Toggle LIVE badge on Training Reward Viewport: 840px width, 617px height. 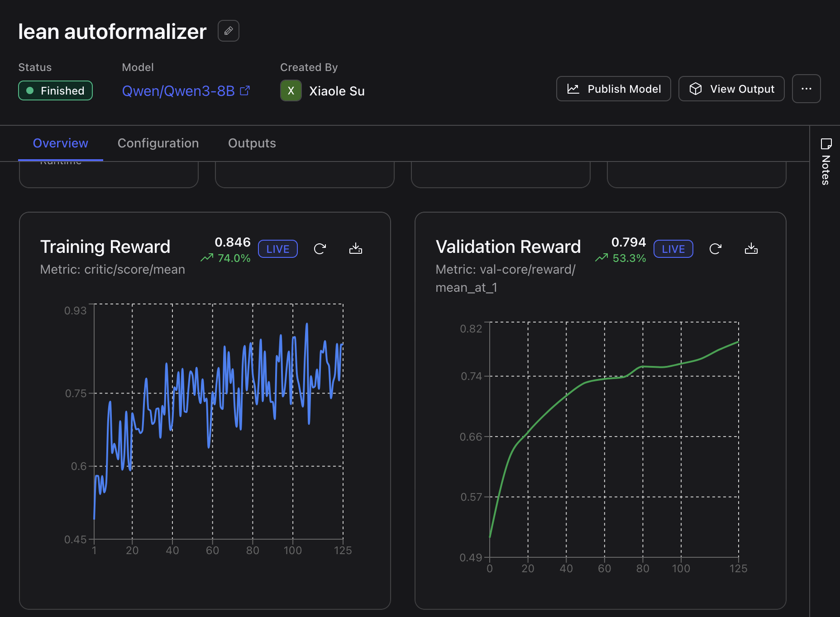click(x=277, y=249)
